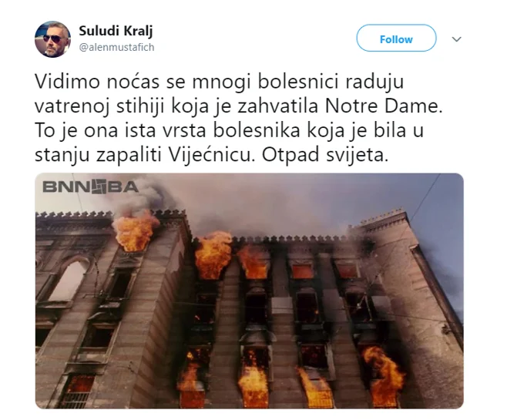
Task: Click the BNN letters of the watermark
Action: (67, 187)
